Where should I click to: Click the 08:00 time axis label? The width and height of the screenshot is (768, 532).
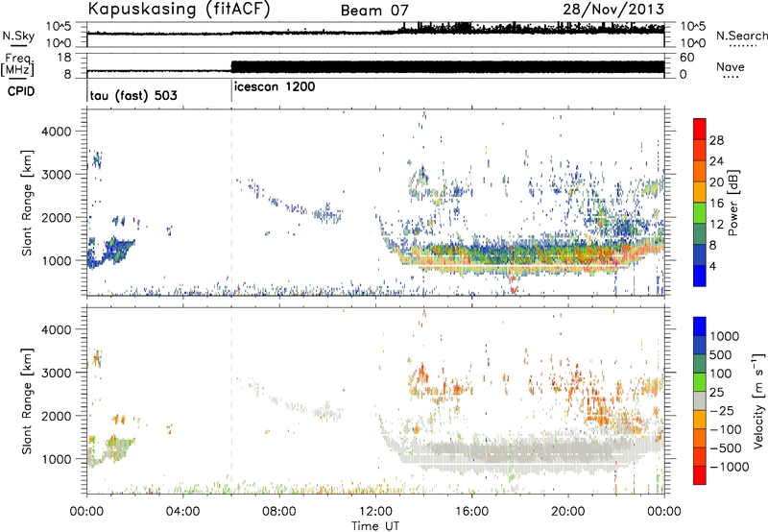pos(279,512)
